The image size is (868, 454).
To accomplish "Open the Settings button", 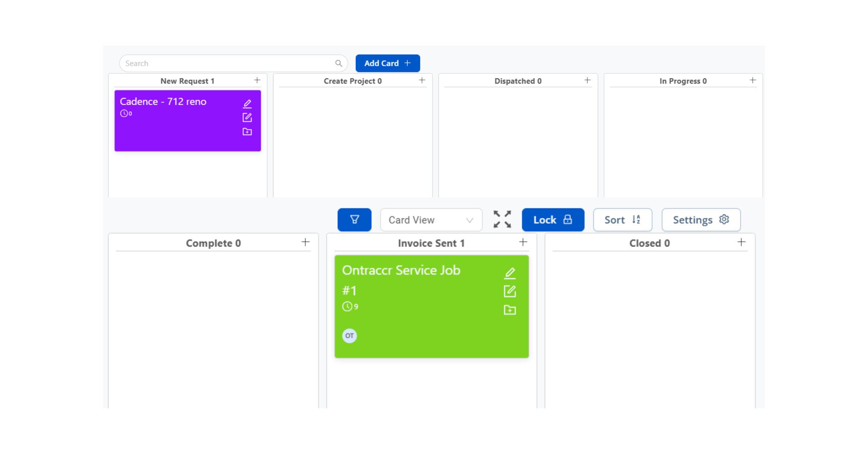I will coord(701,220).
